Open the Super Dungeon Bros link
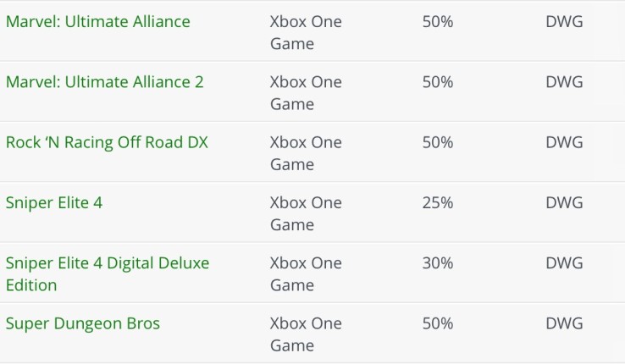 [82, 323]
